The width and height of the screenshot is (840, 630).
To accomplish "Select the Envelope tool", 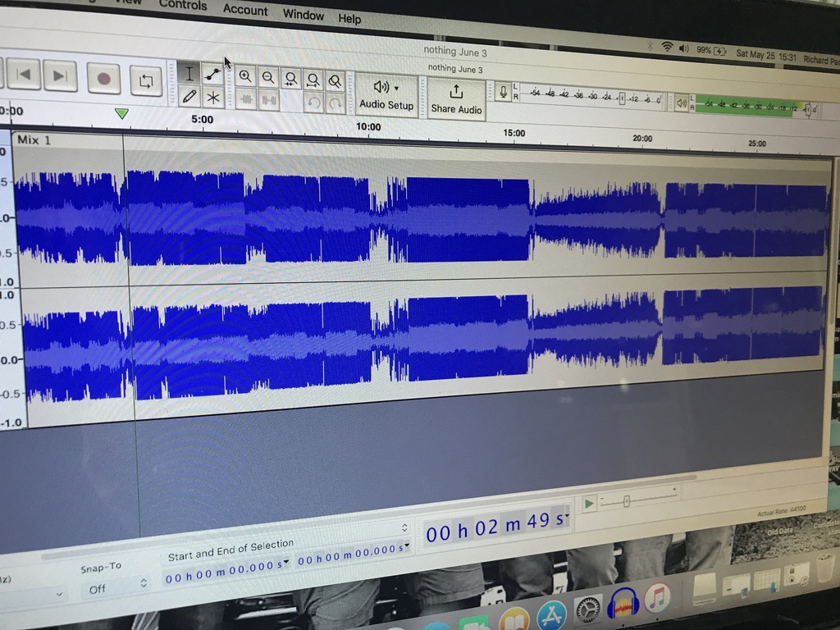I will 212,74.
